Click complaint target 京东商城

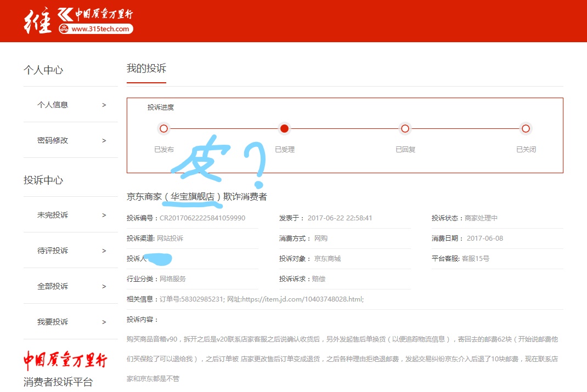[x=328, y=258]
